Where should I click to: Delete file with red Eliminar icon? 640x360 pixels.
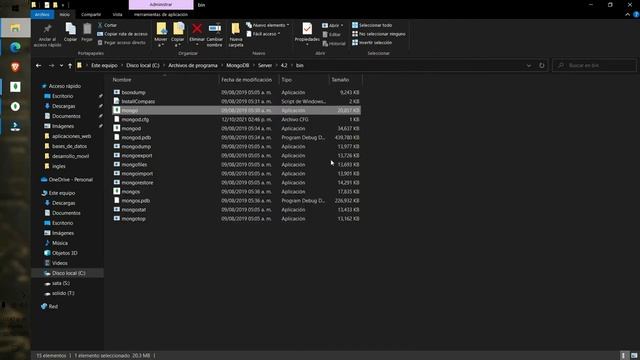[197, 33]
